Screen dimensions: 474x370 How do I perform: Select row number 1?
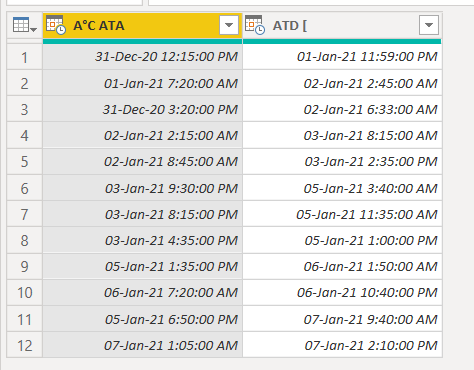24,57
